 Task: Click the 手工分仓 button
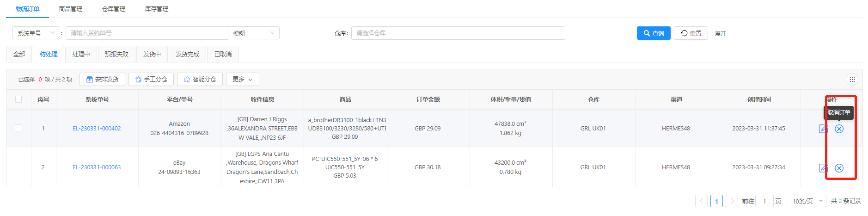coord(151,80)
